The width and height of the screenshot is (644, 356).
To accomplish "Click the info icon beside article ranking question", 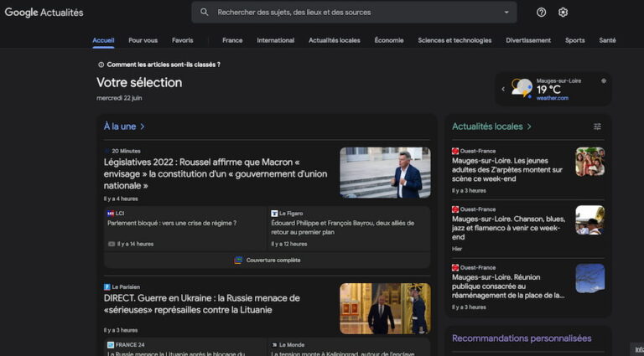I will [101, 64].
